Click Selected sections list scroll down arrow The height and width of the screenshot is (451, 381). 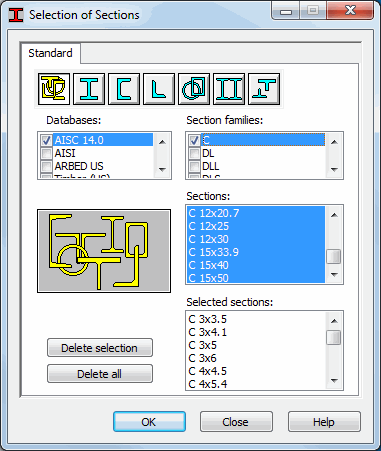click(334, 381)
